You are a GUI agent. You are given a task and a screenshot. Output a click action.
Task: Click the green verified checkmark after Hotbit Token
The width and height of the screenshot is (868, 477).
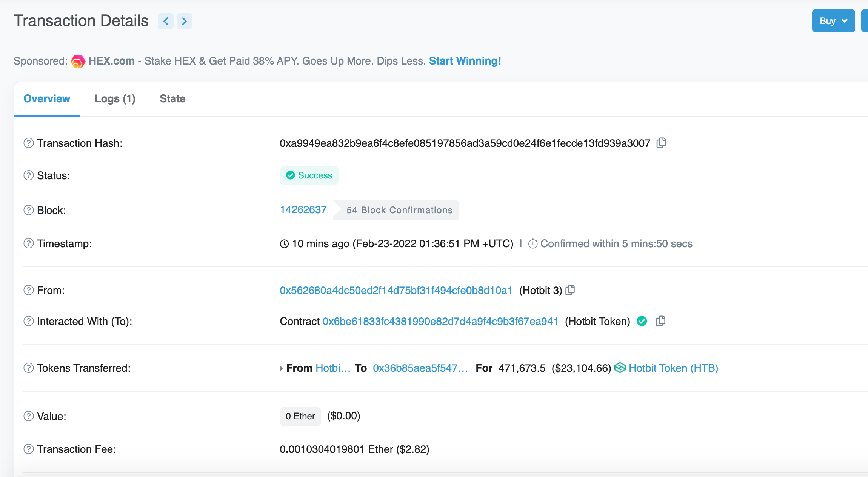point(642,321)
